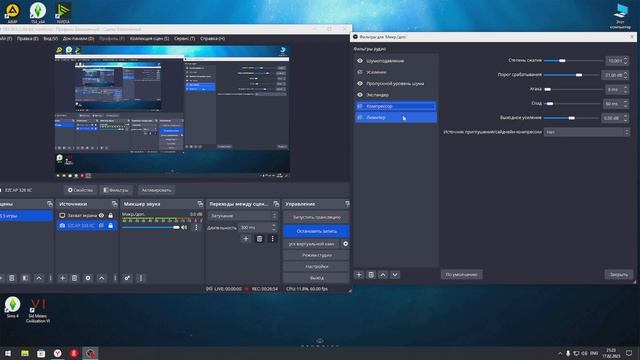Click Степень сжатия slider

573,60
